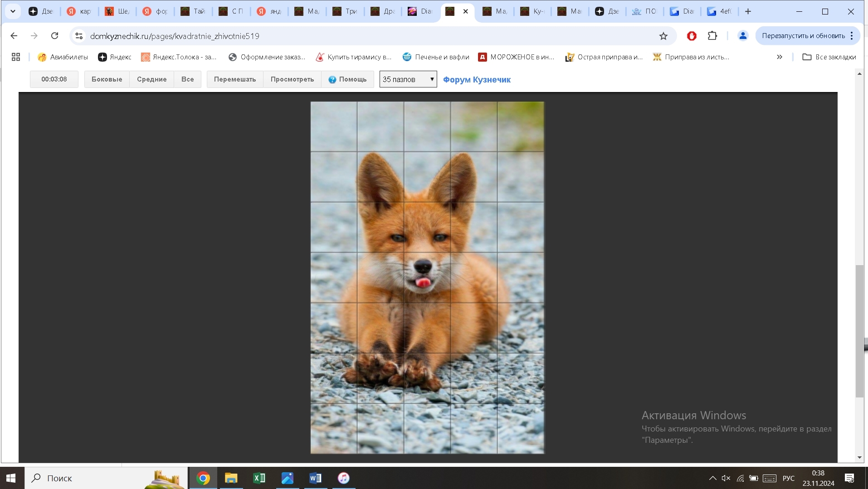
Task: Show hidden system tray icons
Action: [712, 478]
